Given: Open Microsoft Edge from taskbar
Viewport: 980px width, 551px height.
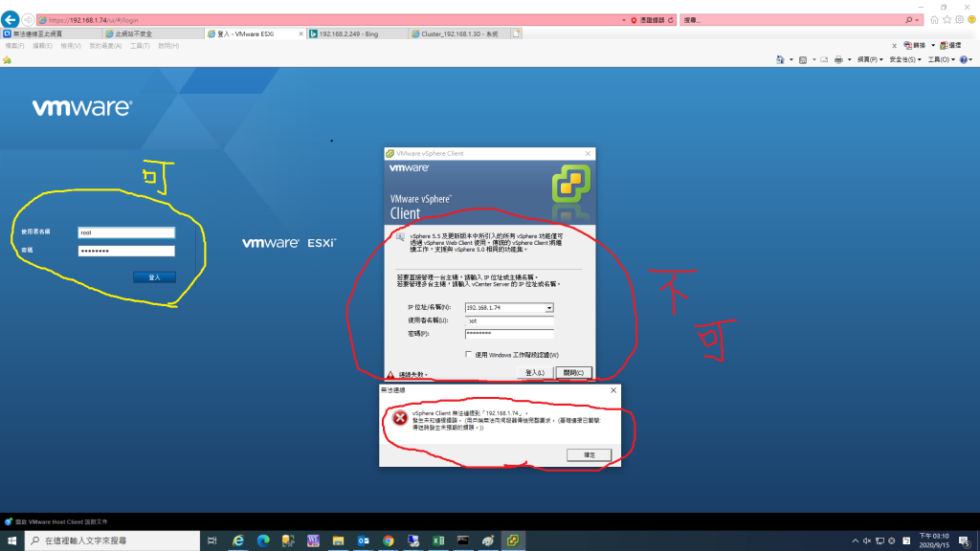Looking at the screenshot, I should pos(263,540).
